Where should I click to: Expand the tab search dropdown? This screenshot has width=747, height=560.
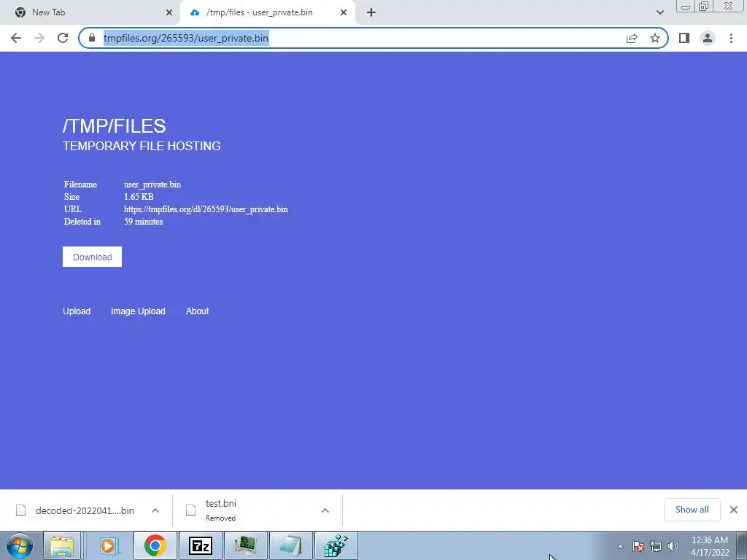pyautogui.click(x=659, y=12)
